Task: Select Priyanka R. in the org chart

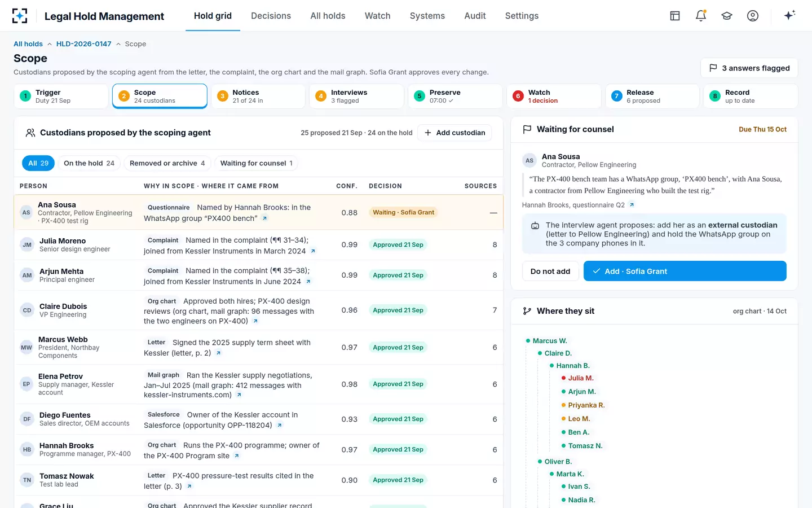Action: (x=586, y=405)
